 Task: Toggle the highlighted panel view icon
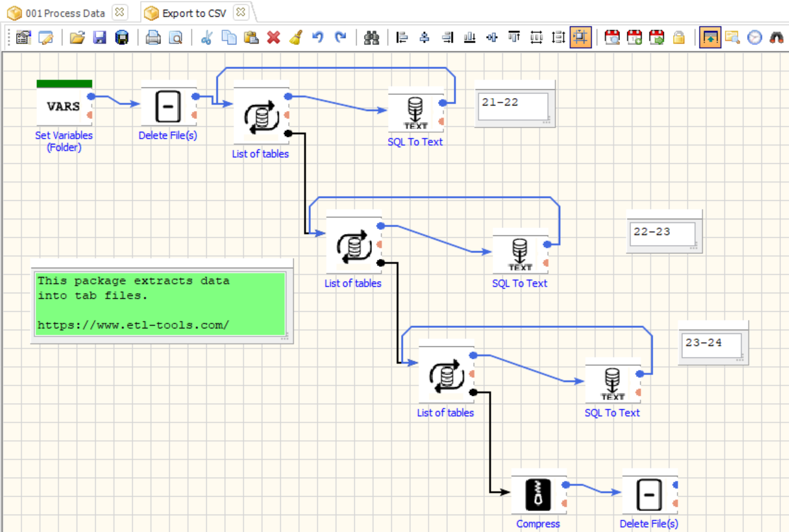tap(709, 37)
